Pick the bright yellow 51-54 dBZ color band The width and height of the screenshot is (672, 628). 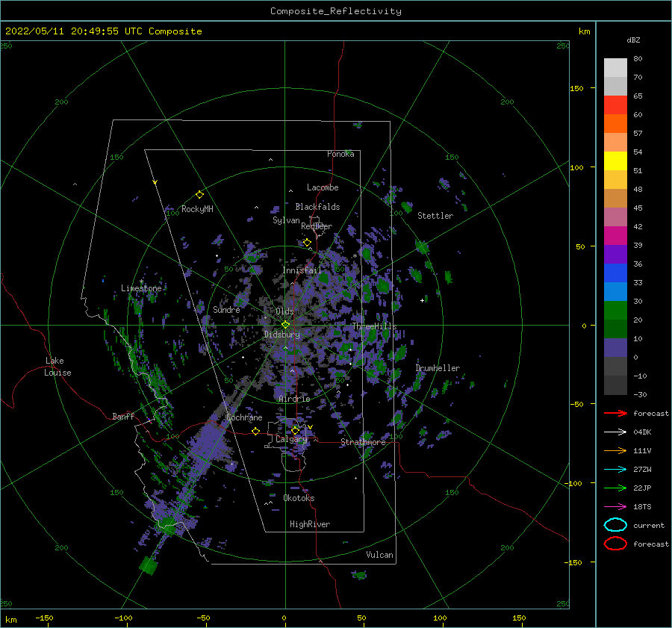[x=615, y=161]
